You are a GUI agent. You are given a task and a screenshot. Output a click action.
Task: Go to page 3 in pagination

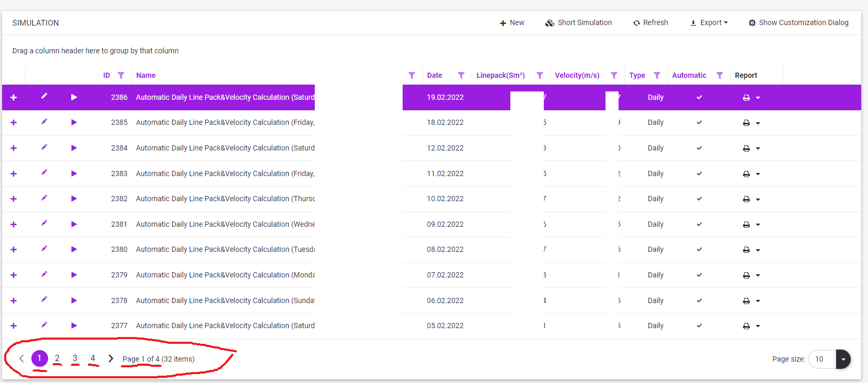pyautogui.click(x=75, y=358)
